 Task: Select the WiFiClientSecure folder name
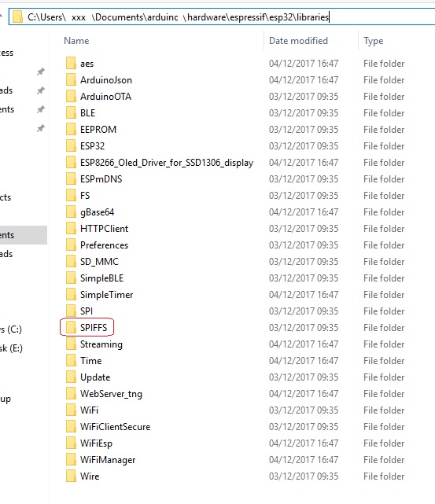click(x=115, y=426)
